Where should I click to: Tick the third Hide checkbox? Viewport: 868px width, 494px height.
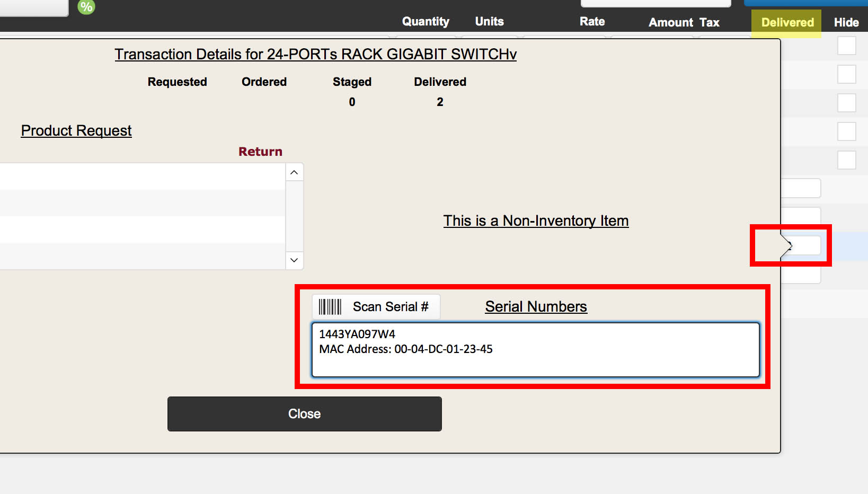coord(846,103)
